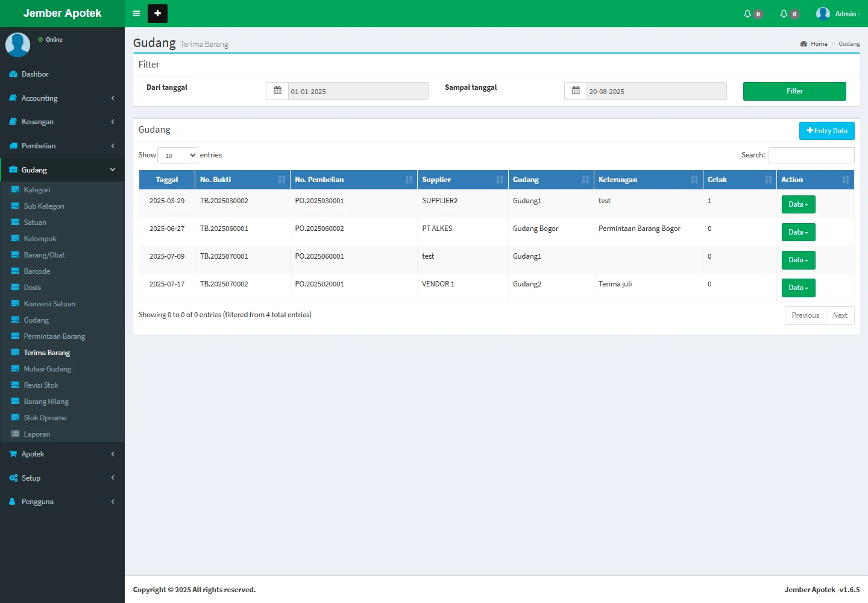The height and width of the screenshot is (603, 868).
Task: Sort table by Supplier column
Action: pyautogui.click(x=462, y=180)
